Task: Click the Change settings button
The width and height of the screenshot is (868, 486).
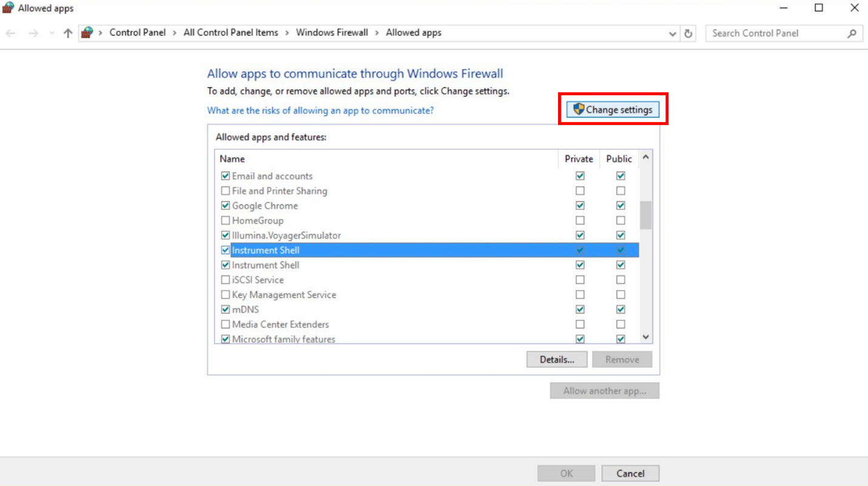Action: tap(613, 110)
